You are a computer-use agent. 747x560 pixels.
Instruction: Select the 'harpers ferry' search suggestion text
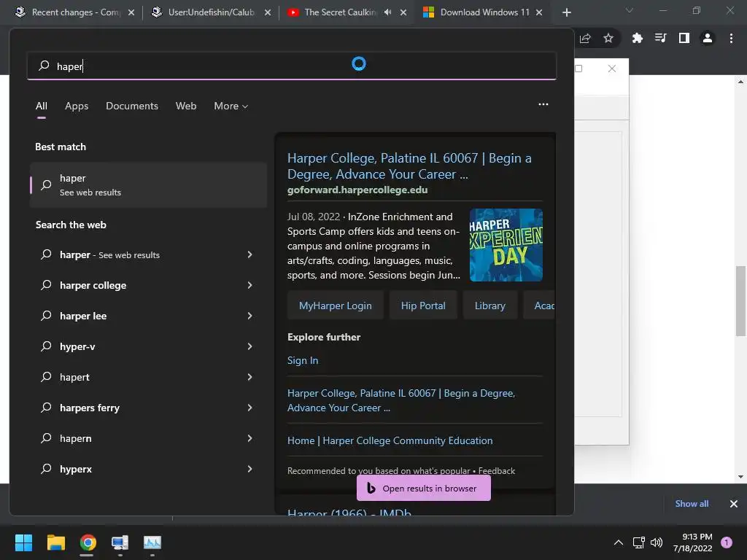(90, 408)
